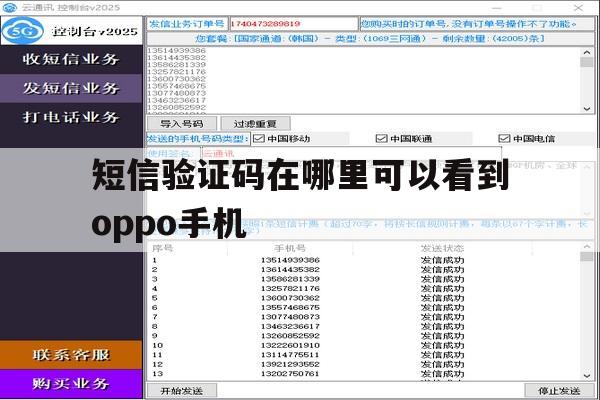Image resolution: width=600 pixels, height=400 pixels.
Task: Click the 发信业务订单号 label
Action: [x=187, y=24]
